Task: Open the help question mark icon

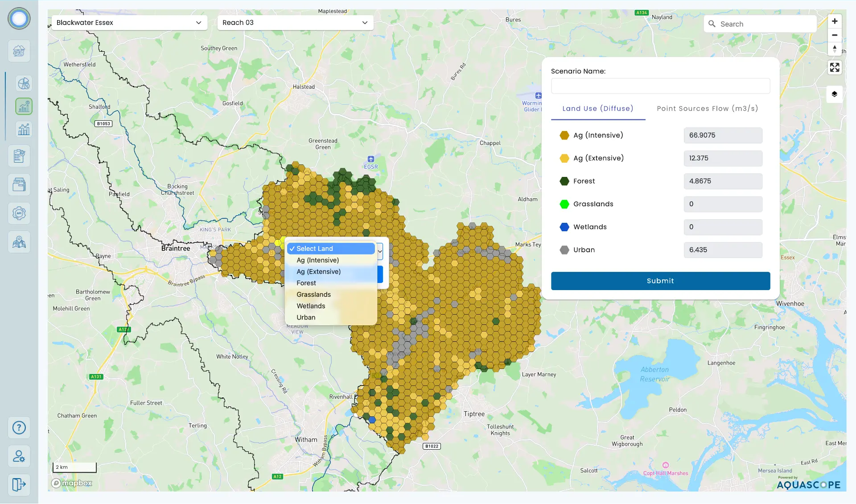Action: coord(19,428)
